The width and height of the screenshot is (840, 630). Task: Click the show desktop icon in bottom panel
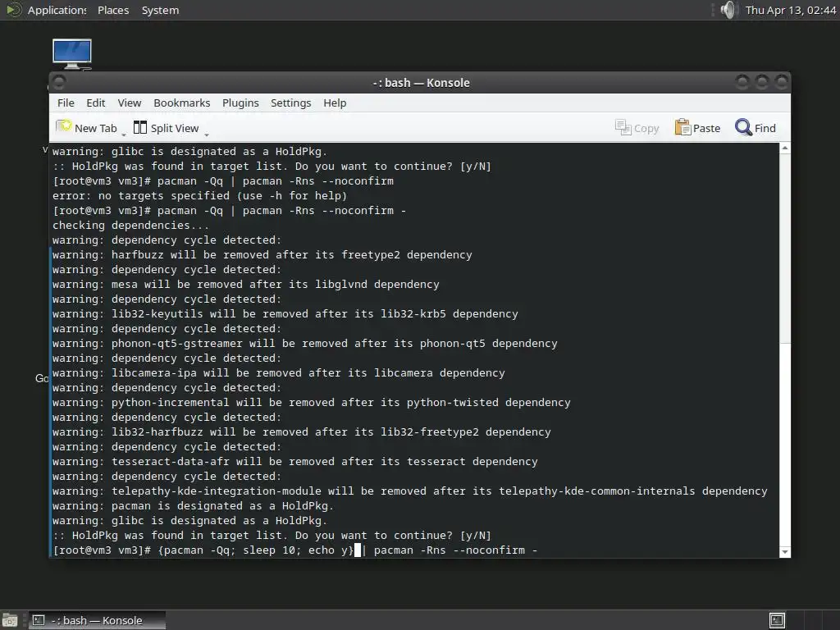click(x=10, y=620)
